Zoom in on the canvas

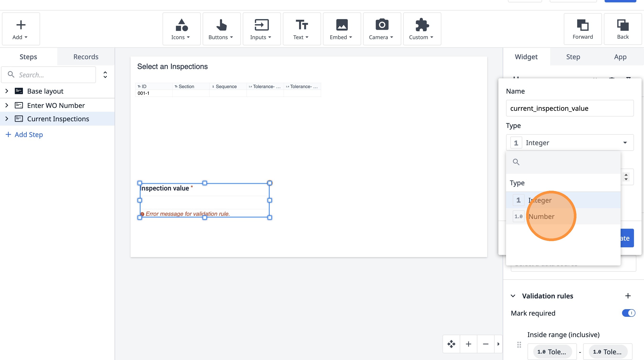point(469,344)
